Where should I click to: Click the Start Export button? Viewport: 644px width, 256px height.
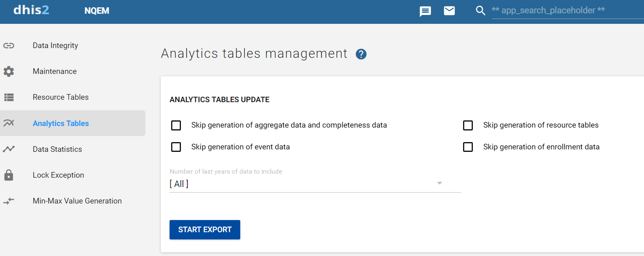[x=205, y=230]
